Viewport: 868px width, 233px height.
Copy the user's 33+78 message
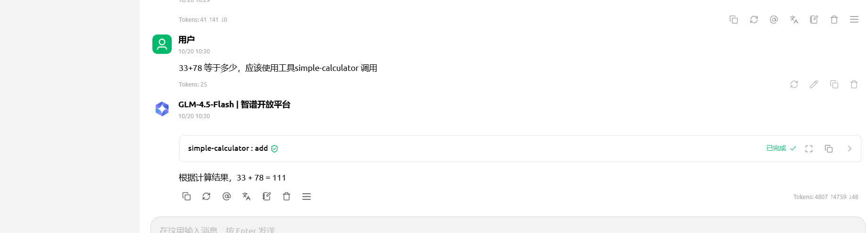(x=834, y=84)
